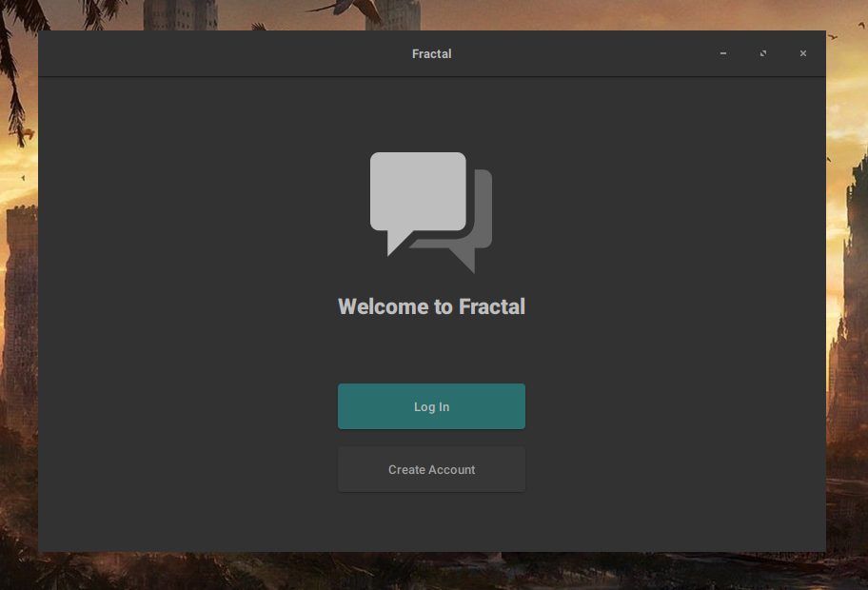
Task: Select the 'Welcome to Fractal' heading
Action: [x=431, y=306]
